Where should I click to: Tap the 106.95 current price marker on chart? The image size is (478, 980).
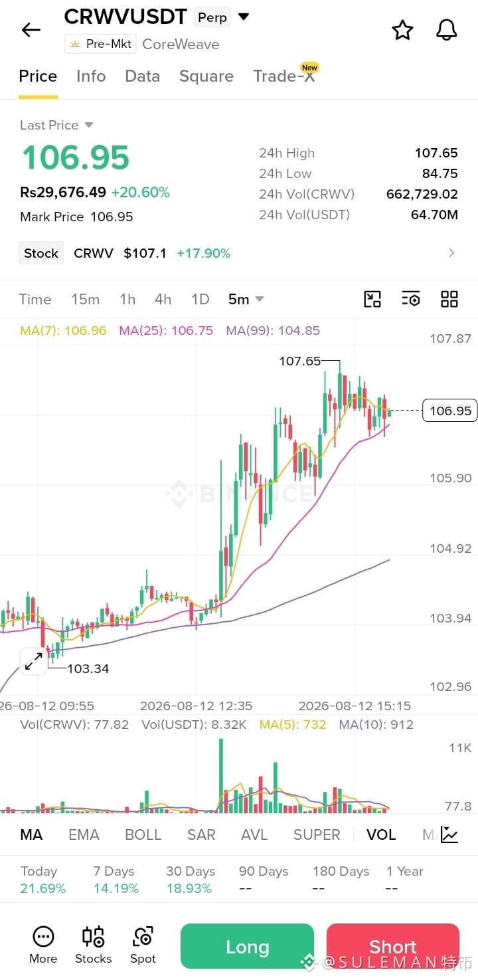coord(450,411)
